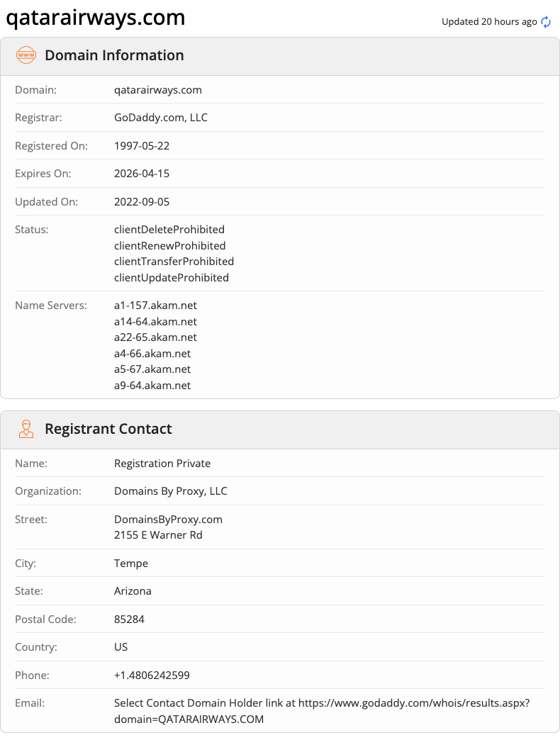Click the orange www Domain Information icon

[26, 55]
